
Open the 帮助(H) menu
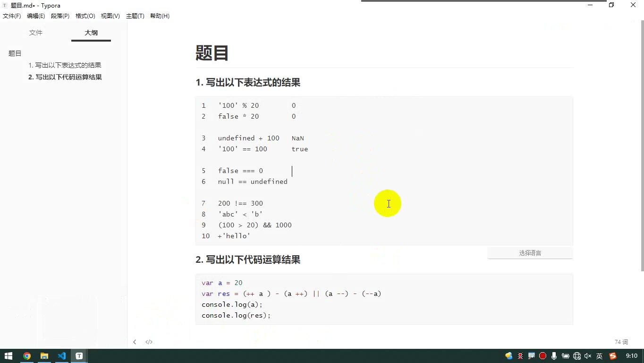tap(160, 16)
